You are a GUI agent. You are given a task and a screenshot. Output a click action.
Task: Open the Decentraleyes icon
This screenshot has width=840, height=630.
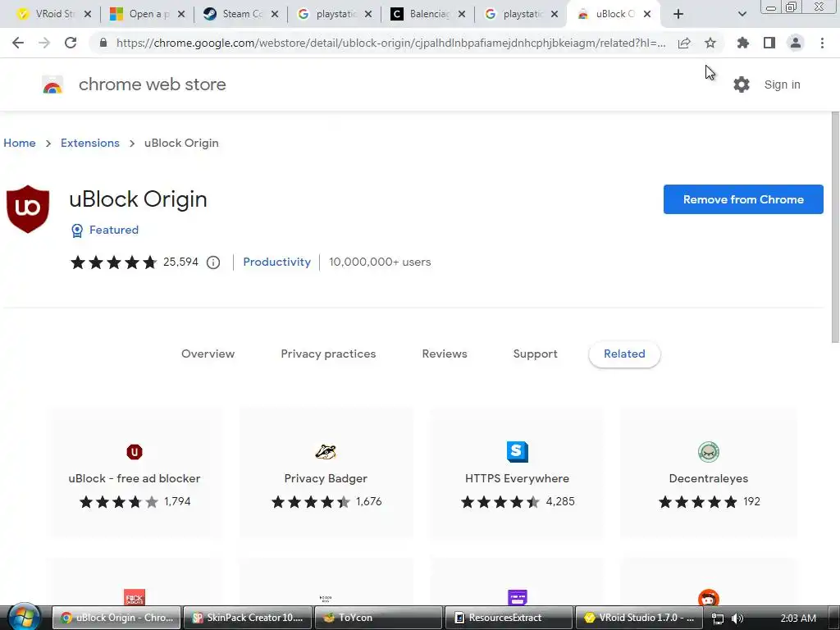pyautogui.click(x=709, y=452)
